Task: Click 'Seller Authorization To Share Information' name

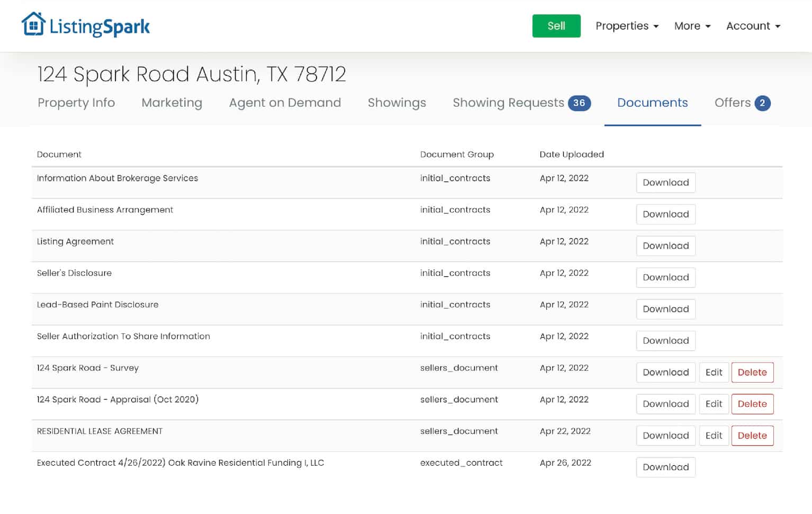Action: (123, 337)
